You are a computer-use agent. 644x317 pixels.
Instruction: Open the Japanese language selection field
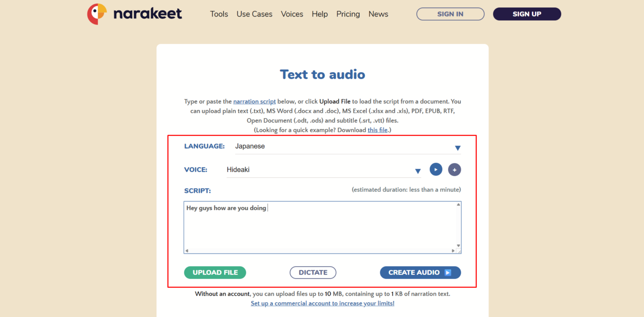coord(348,146)
